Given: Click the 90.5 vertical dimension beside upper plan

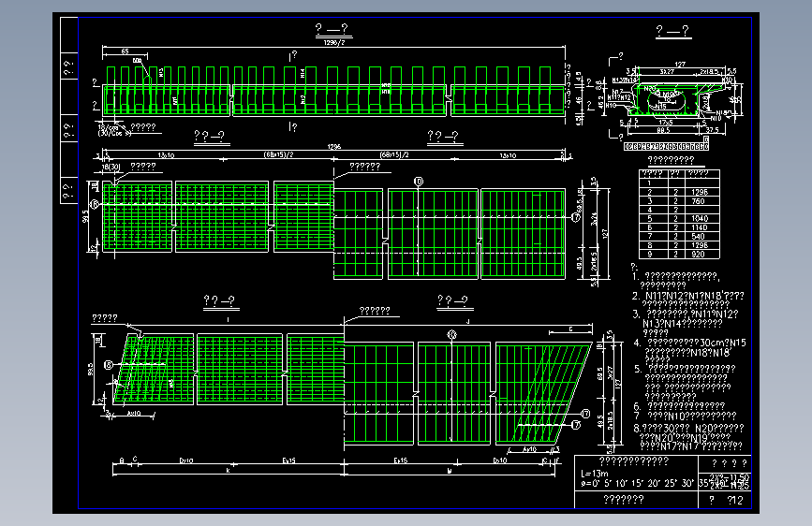Looking at the screenshot, I should coord(85,216).
